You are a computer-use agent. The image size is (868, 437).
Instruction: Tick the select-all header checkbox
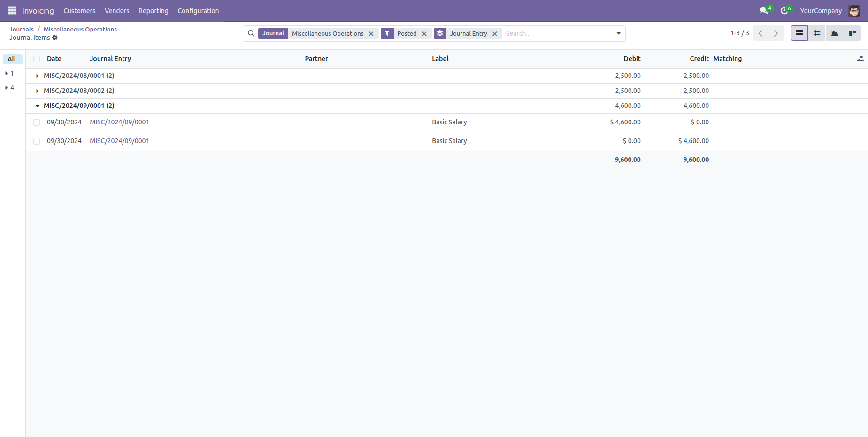[37, 59]
